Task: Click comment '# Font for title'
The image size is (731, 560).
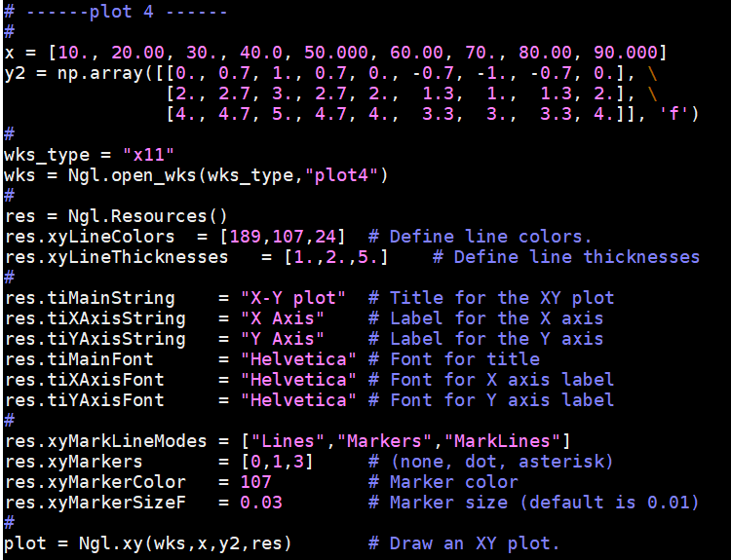Action: (453, 359)
